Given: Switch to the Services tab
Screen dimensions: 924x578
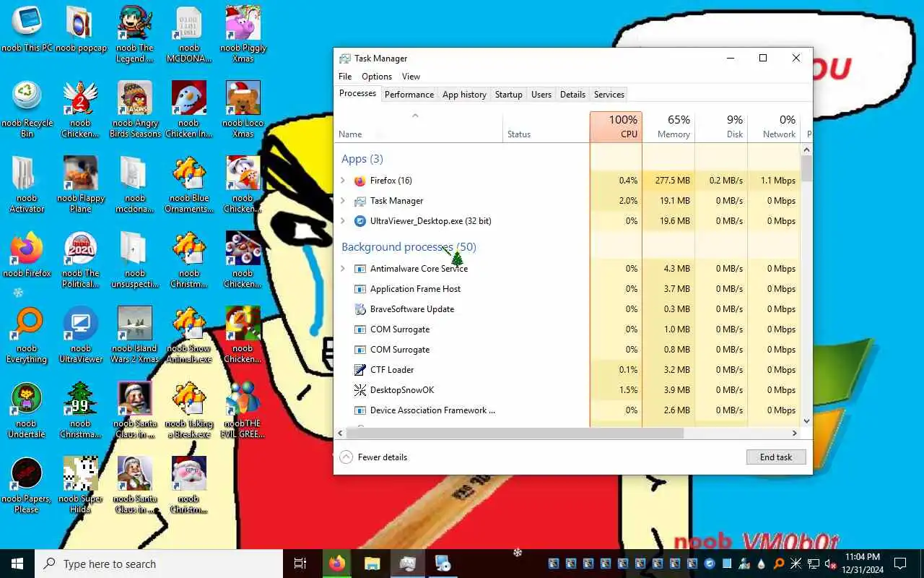Looking at the screenshot, I should [609, 95].
